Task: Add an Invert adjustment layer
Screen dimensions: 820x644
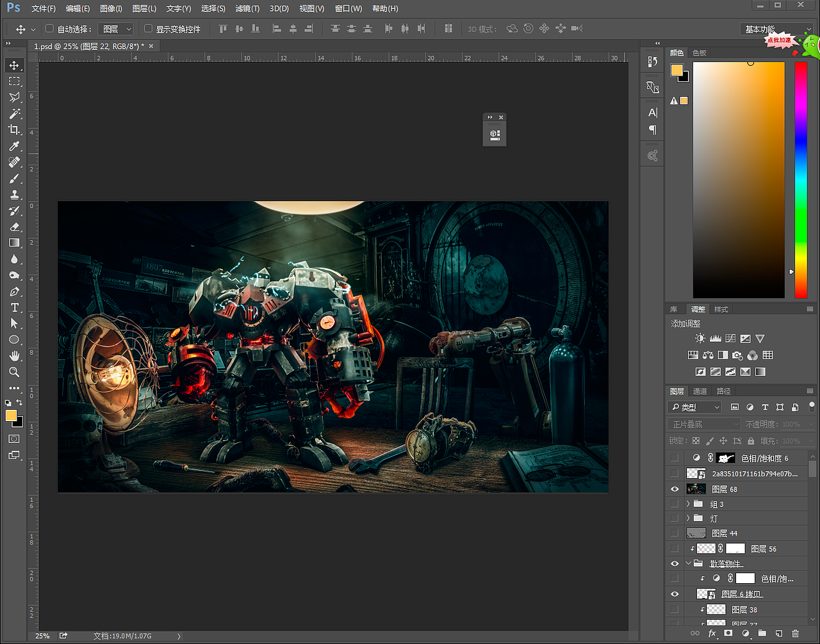Action: pos(701,372)
